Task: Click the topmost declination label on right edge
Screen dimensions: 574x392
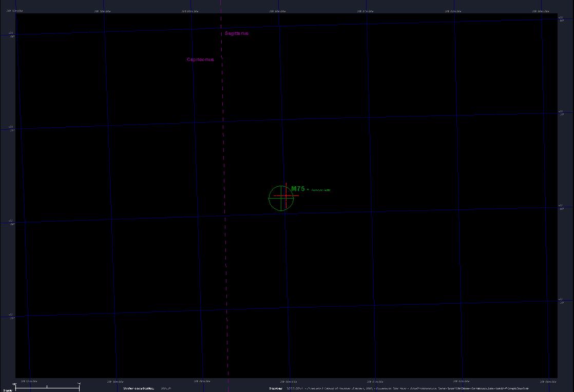Action: pos(561,19)
